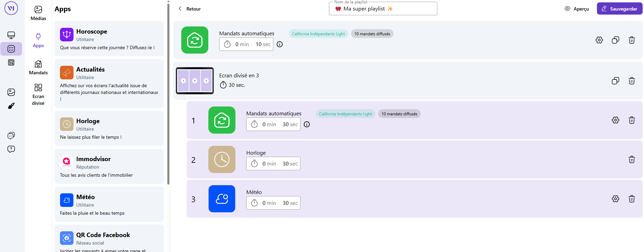Screen dimensions: 644x252
Task: Switch to the Mandats tab
Action: pyautogui.click(x=38, y=67)
